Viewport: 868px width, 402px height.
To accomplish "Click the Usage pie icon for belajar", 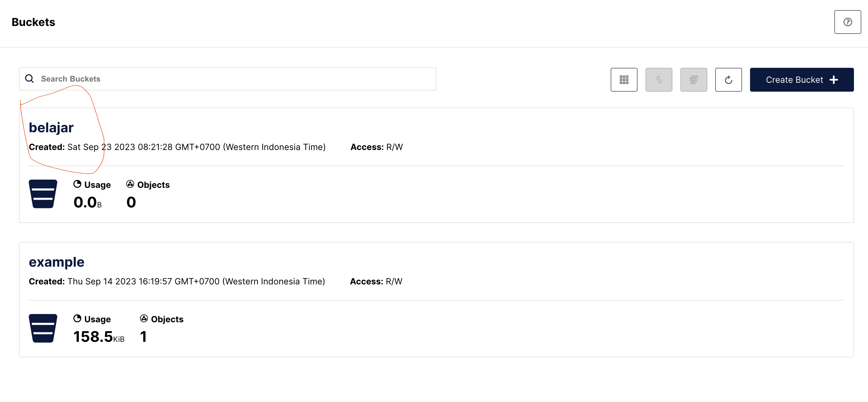I will pos(77,184).
